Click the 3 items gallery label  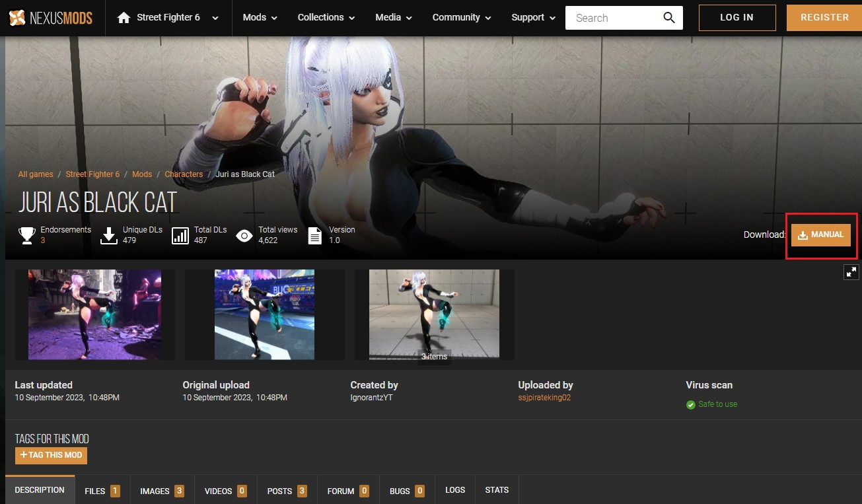pos(434,357)
